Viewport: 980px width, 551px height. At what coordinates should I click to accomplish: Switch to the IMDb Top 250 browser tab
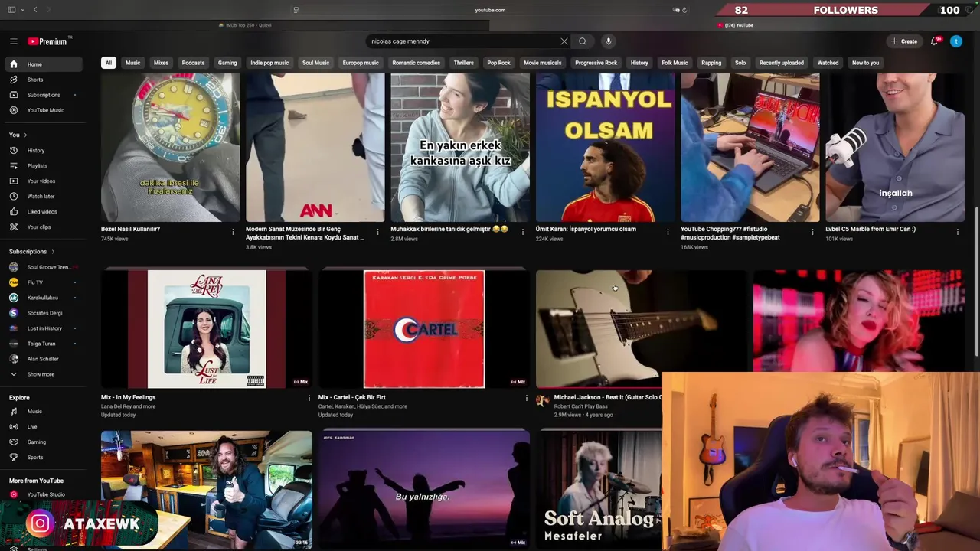click(245, 25)
